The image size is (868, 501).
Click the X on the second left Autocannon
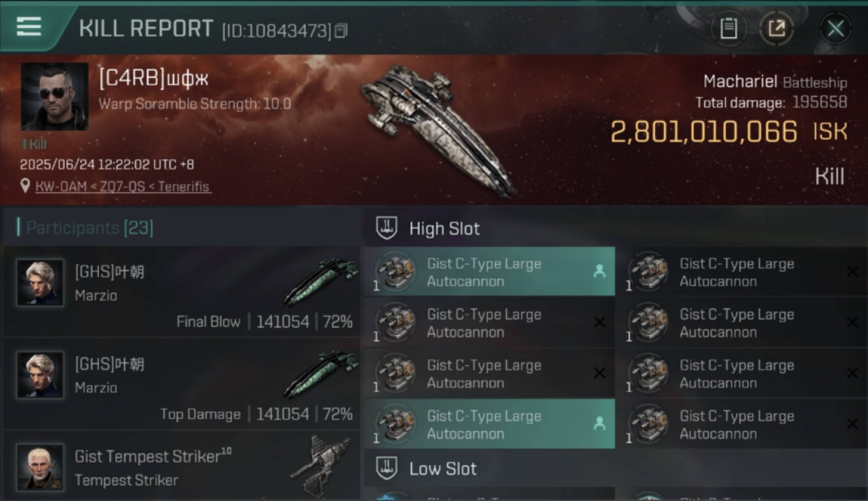click(x=599, y=323)
